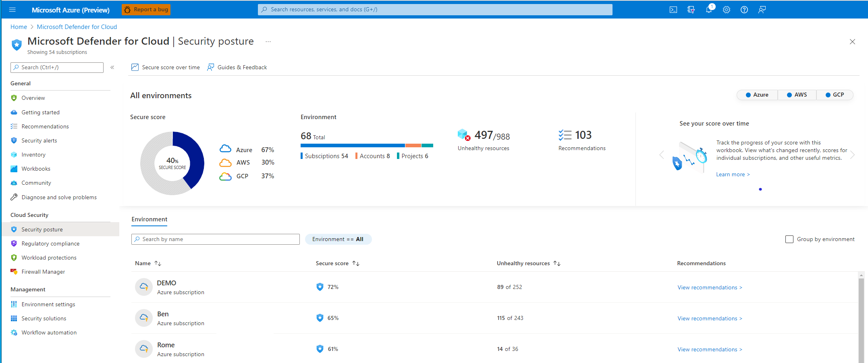Click the Report a bug button
Screen dimensions: 868x363
146,10
